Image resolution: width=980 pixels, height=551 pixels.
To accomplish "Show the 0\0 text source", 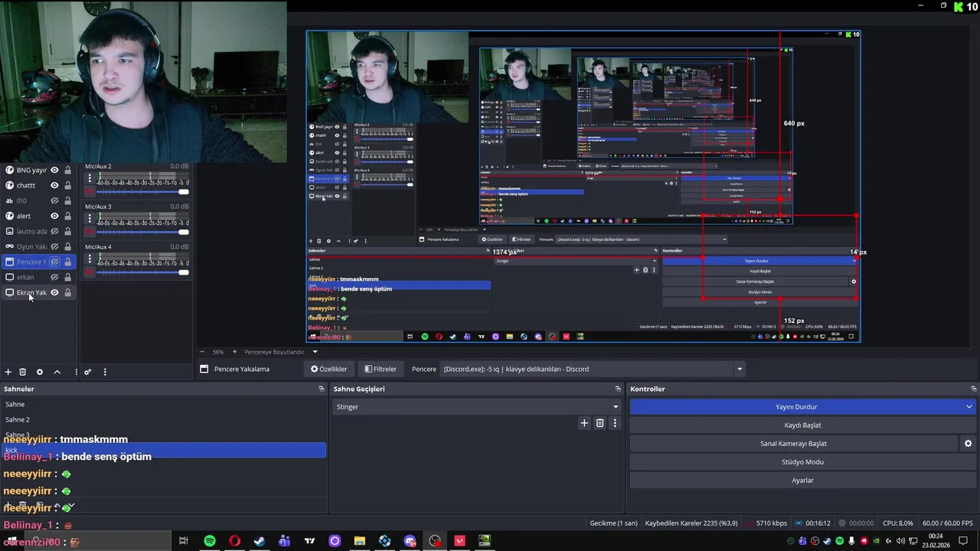I will pyautogui.click(x=54, y=201).
